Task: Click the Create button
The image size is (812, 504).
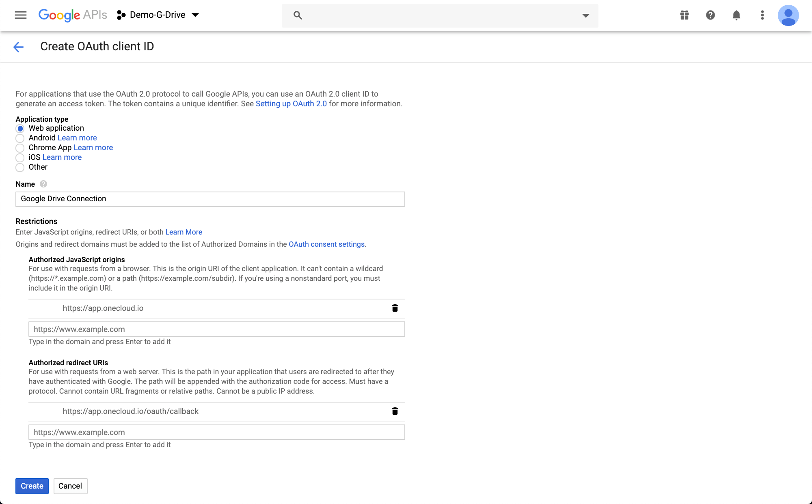Action: coord(32,486)
